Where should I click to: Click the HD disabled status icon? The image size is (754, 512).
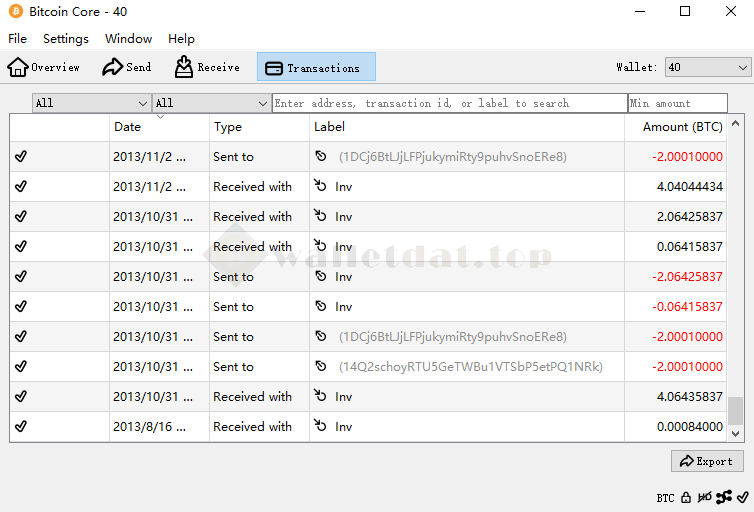coord(705,497)
